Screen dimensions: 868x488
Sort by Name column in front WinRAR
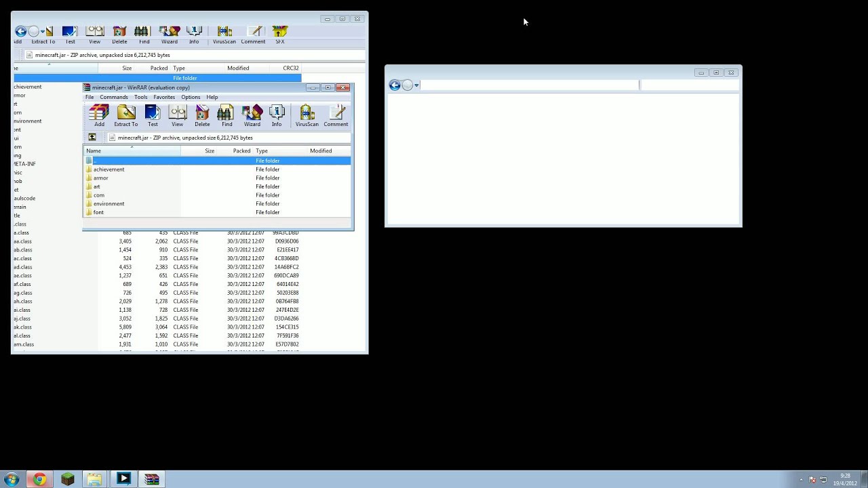click(x=132, y=150)
